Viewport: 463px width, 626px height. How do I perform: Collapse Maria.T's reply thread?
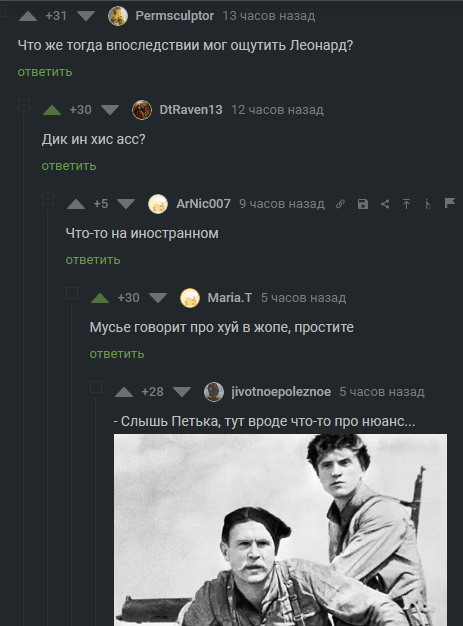click(x=72, y=293)
